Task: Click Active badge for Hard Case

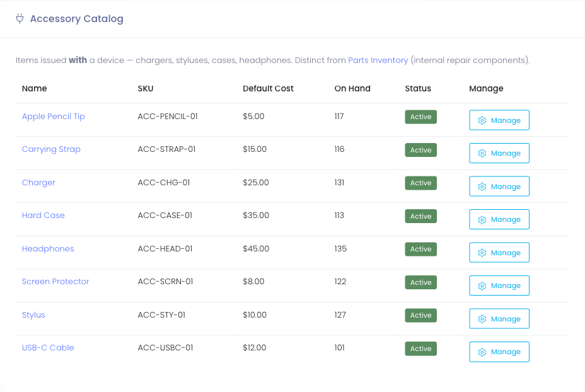Action: click(x=421, y=216)
